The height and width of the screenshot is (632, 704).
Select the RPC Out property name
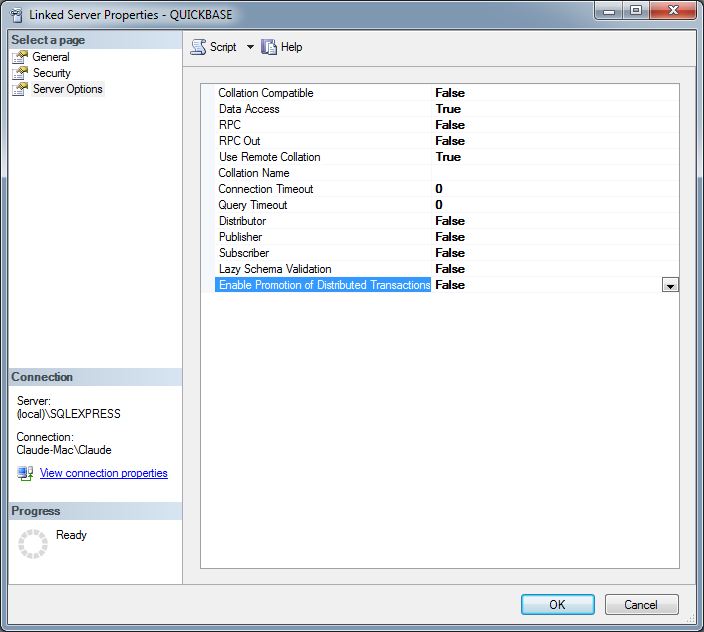[x=239, y=141]
